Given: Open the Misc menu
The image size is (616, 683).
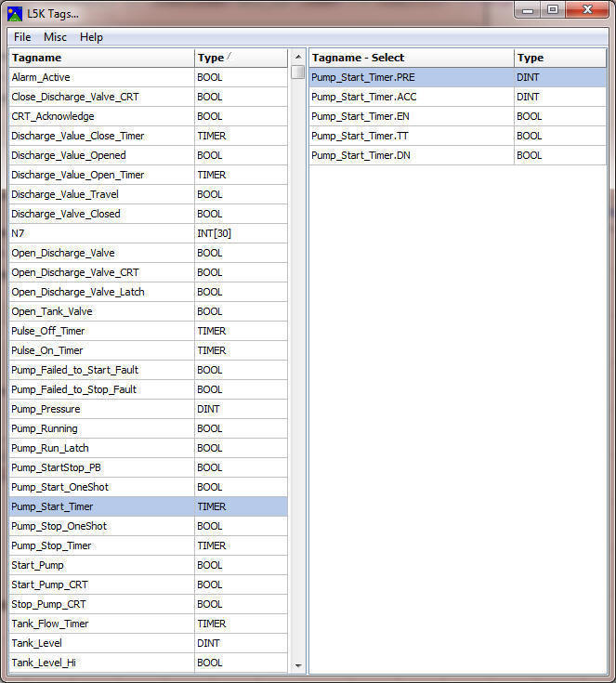Looking at the screenshot, I should point(55,37).
